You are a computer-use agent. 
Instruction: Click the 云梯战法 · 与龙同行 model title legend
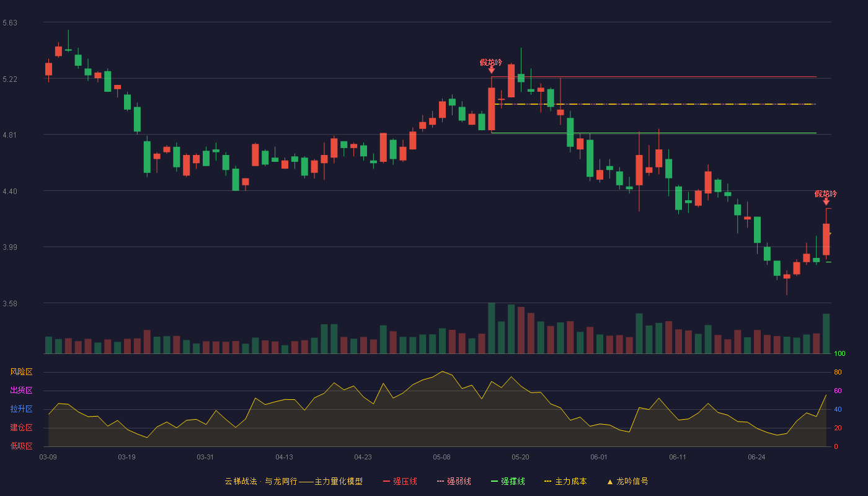[293, 481]
